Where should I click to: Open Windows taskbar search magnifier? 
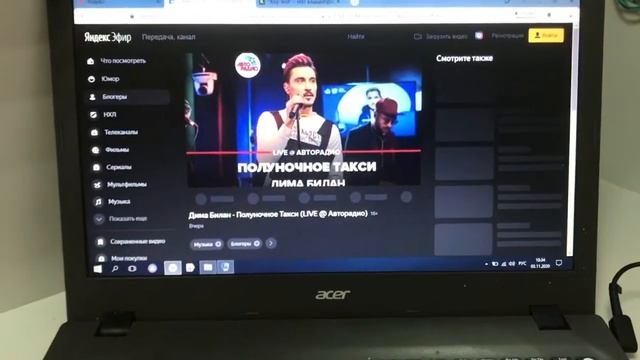[x=115, y=269]
